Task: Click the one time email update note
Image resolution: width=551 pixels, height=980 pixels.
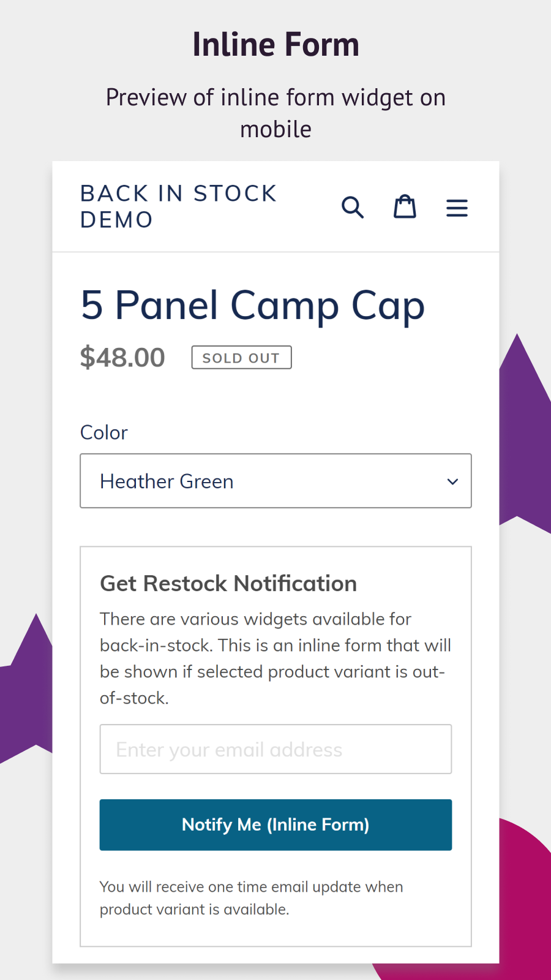Action: click(x=251, y=898)
